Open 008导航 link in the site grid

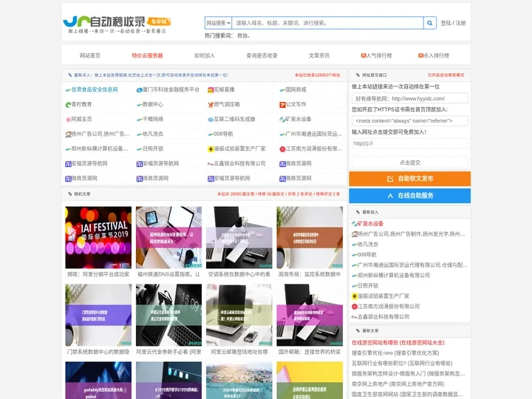223,134
